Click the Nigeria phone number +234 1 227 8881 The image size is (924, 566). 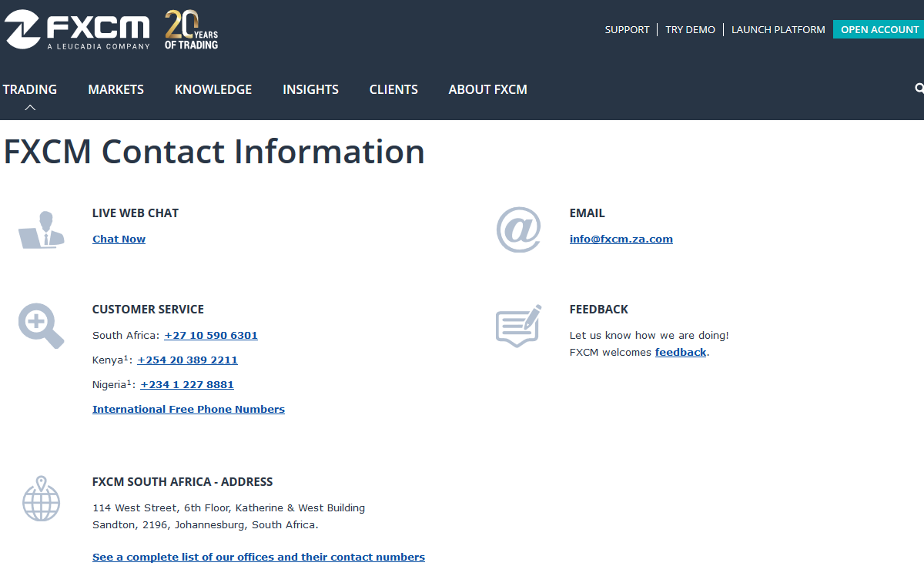pos(187,384)
